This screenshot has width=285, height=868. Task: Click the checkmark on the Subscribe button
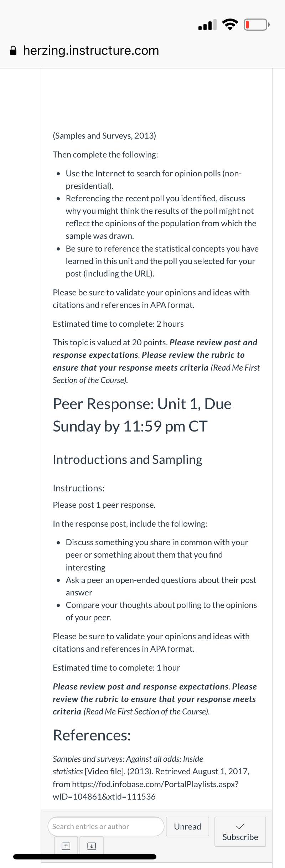tap(240, 826)
